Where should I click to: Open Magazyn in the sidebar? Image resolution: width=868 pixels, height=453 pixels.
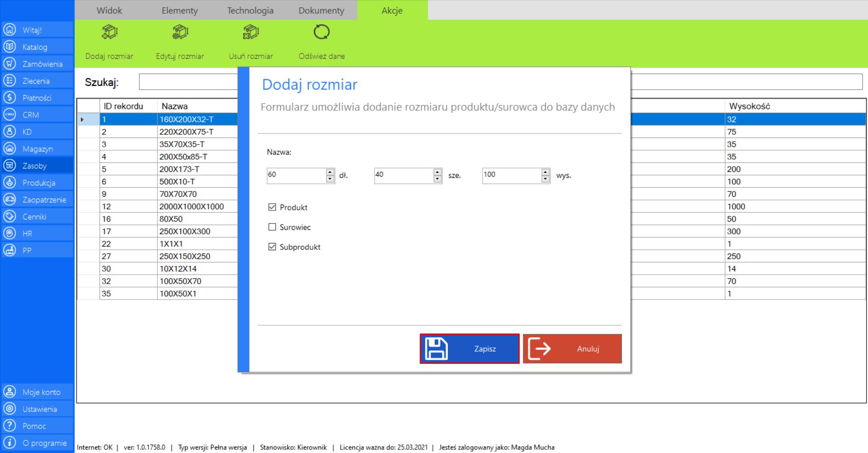(x=37, y=149)
